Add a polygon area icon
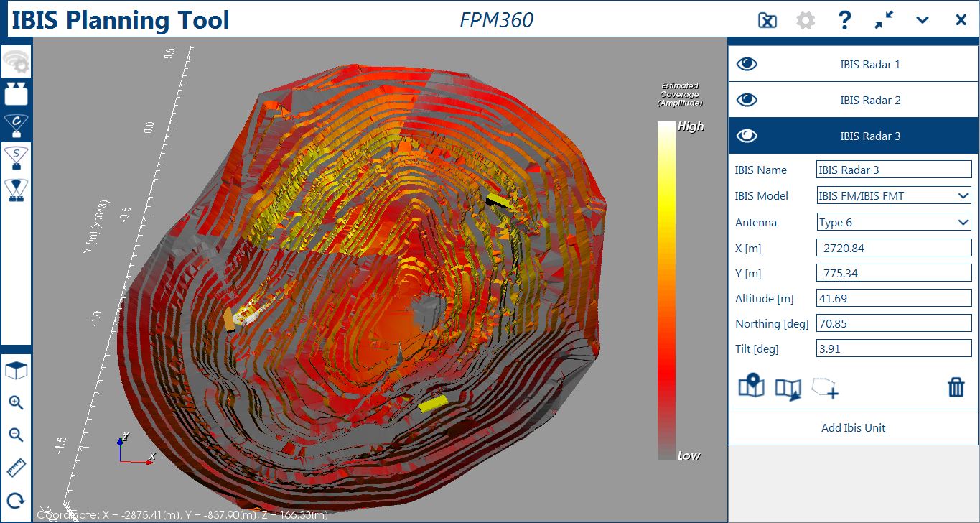The image size is (980, 523). pos(825,388)
